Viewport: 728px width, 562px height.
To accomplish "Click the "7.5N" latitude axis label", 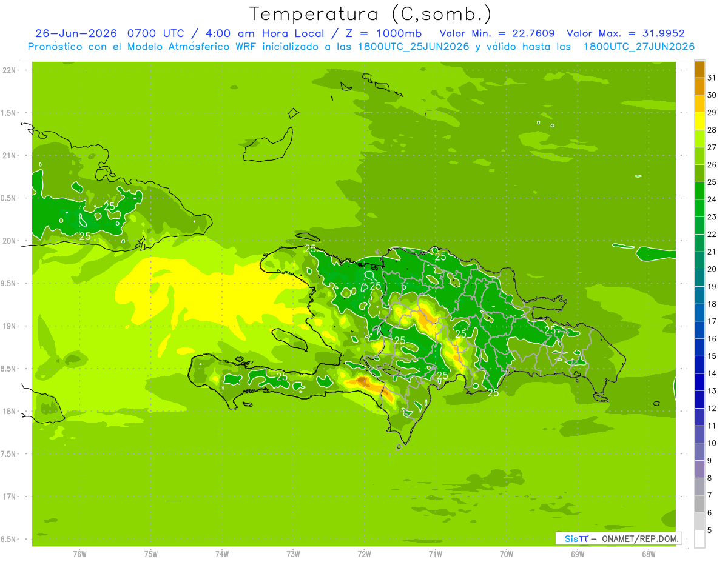I will coord(9,454).
